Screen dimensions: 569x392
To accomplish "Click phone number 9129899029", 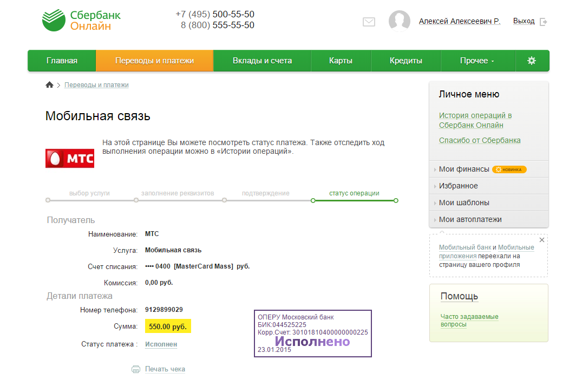I will point(164,310).
